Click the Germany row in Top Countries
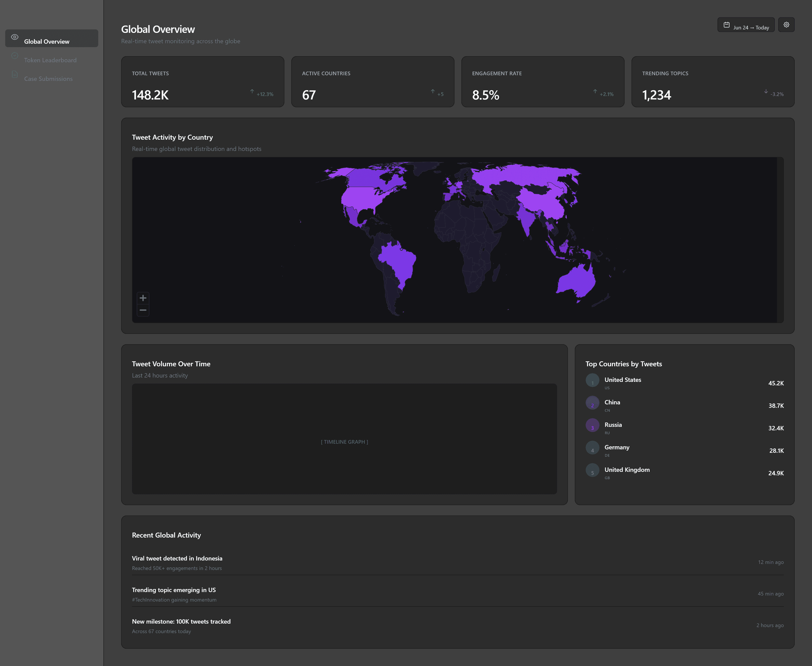 [683, 450]
